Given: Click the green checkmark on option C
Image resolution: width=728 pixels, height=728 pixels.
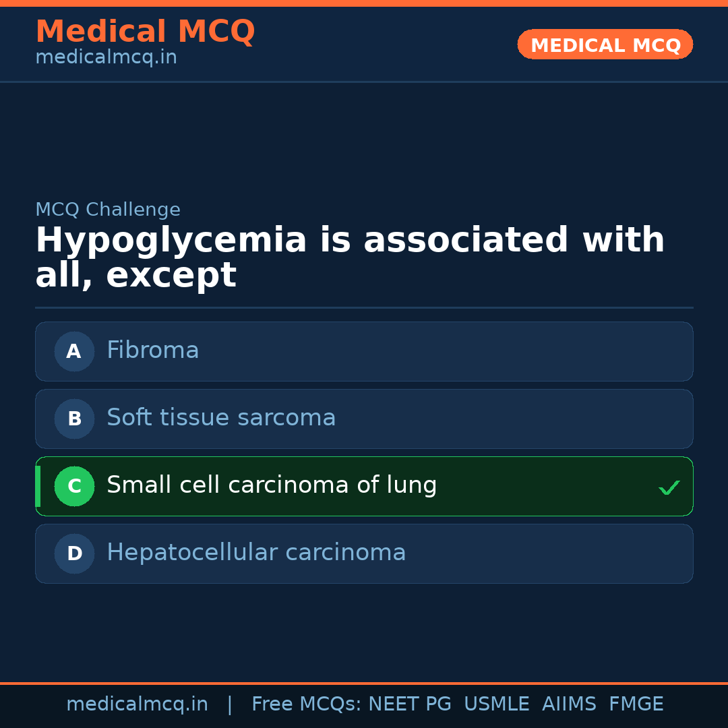Looking at the screenshot, I should point(669,487).
